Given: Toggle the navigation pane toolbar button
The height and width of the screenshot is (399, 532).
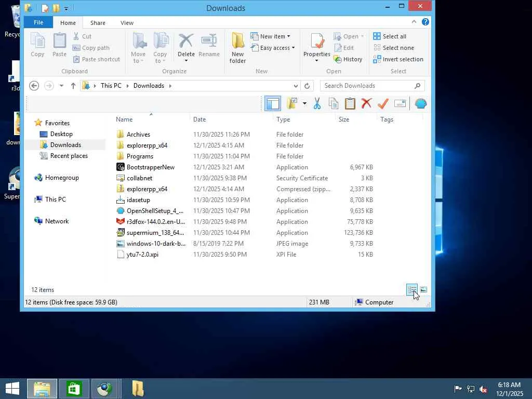Looking at the screenshot, I should (x=273, y=103).
